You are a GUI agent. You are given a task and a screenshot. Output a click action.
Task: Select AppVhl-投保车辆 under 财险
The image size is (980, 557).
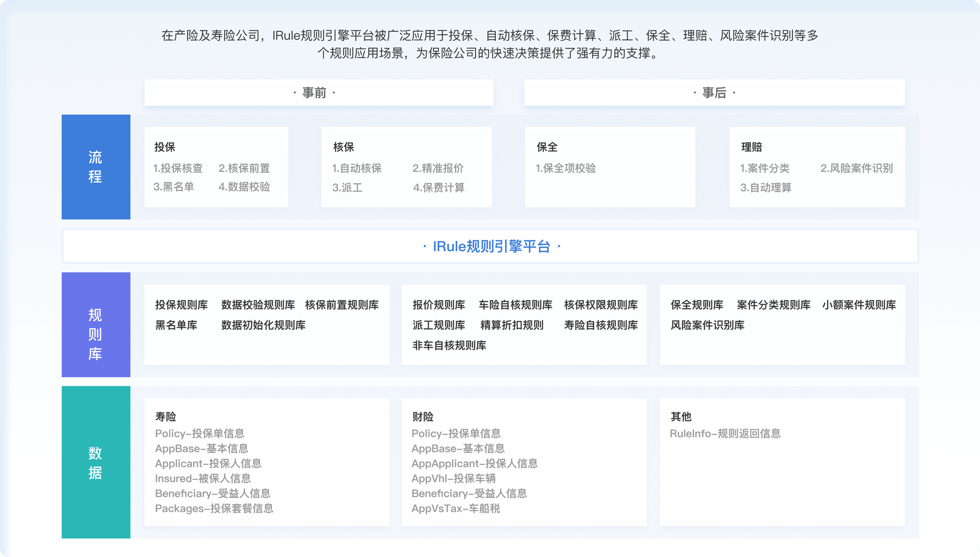click(x=453, y=479)
